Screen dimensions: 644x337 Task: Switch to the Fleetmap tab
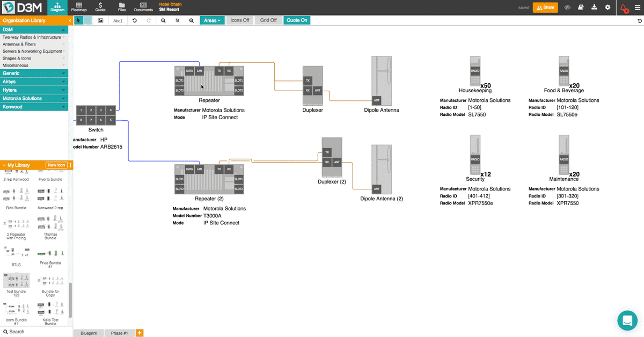tap(78, 7)
